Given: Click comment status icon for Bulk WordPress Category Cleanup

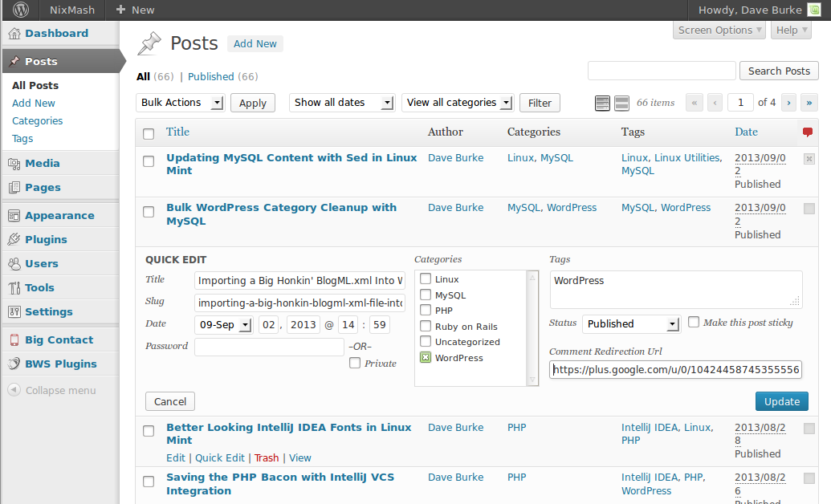Looking at the screenshot, I should tap(809, 209).
